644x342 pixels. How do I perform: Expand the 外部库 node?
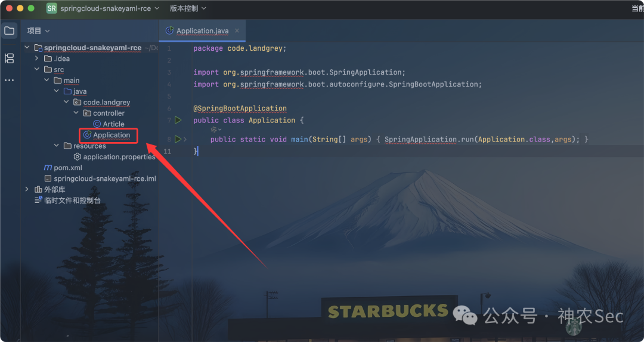27,189
